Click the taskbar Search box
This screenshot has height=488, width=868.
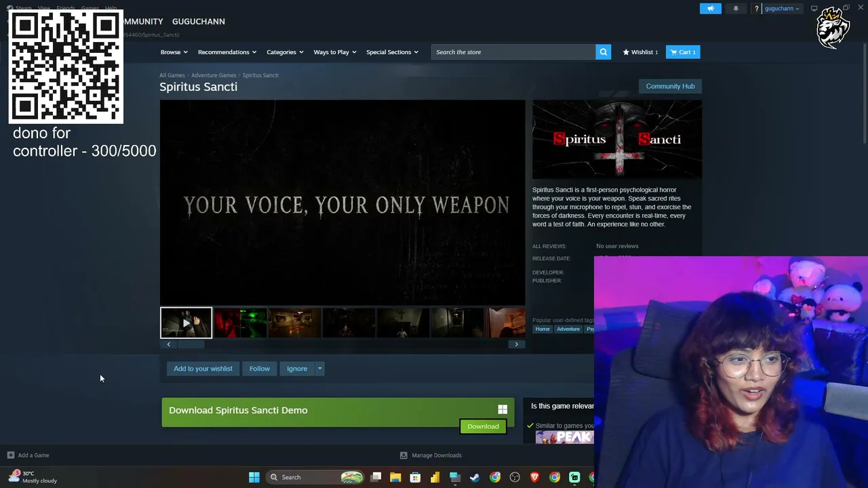(315, 477)
